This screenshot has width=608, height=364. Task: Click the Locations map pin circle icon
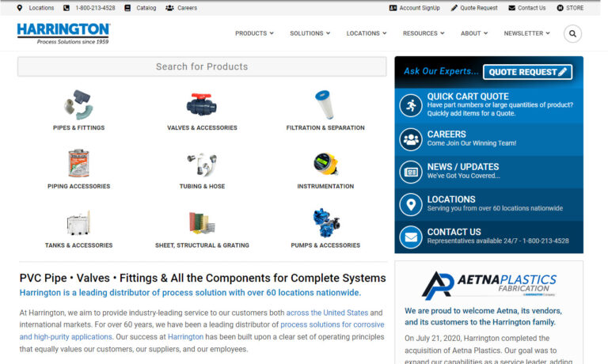411,204
